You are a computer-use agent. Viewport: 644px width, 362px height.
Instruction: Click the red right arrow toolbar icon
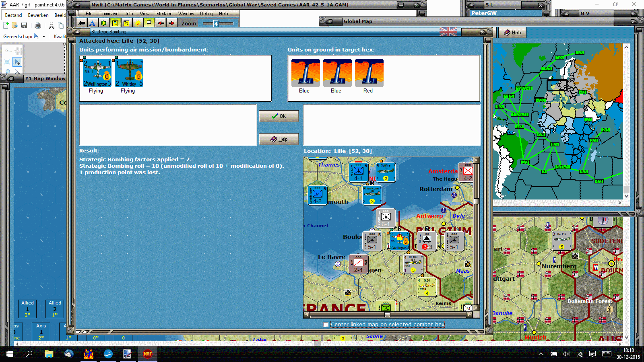(171, 23)
